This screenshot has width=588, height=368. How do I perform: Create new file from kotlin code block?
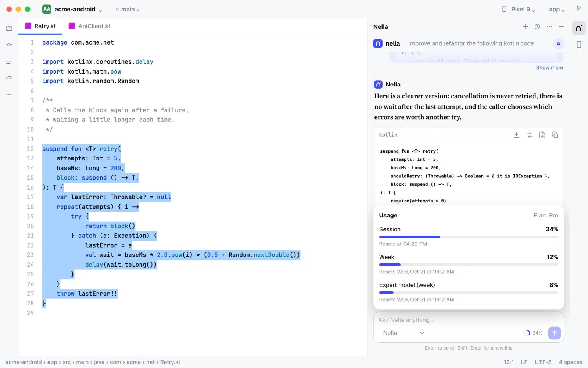(542, 135)
